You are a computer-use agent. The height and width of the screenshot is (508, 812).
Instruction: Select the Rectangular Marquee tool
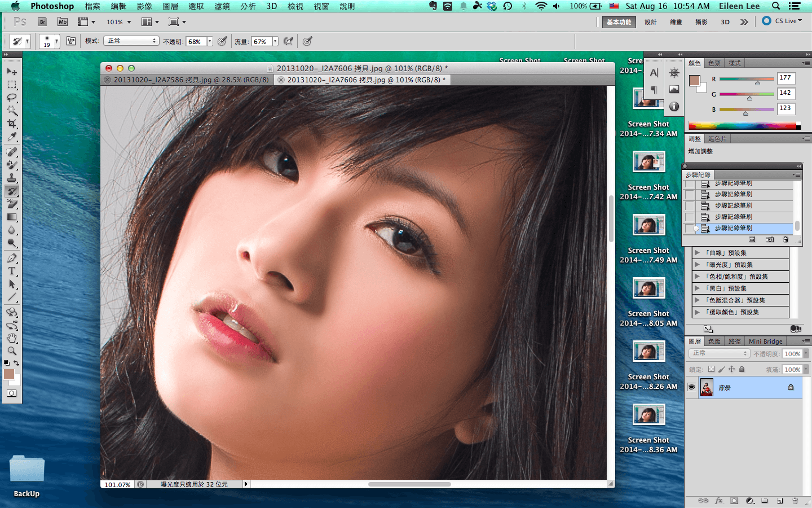12,85
